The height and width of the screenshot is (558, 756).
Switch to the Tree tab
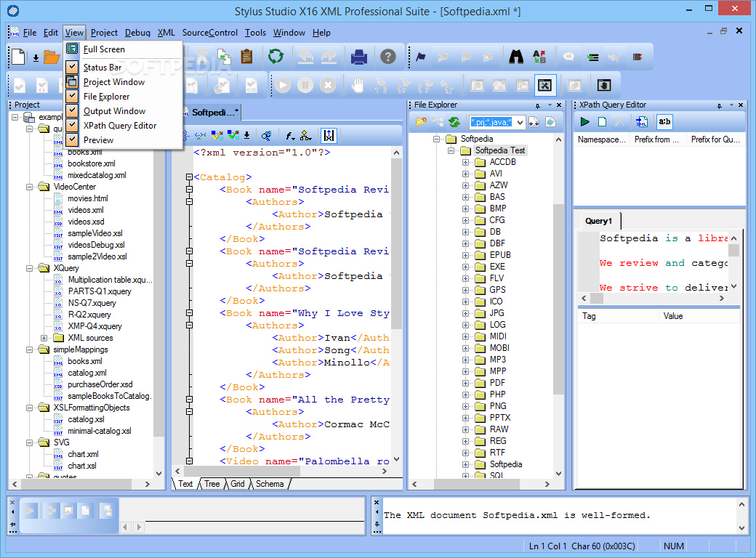(212, 484)
